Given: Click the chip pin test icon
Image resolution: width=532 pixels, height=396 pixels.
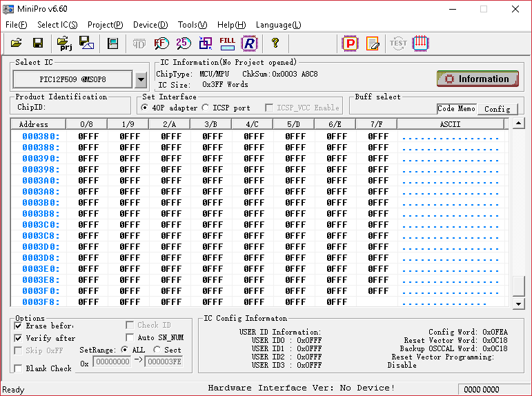Looking at the screenshot, I should tap(421, 43).
